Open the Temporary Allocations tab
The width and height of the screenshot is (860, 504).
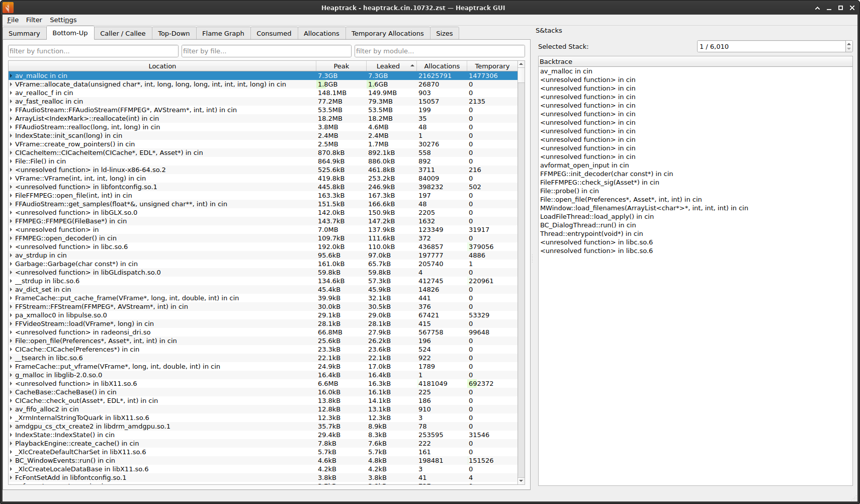point(387,34)
